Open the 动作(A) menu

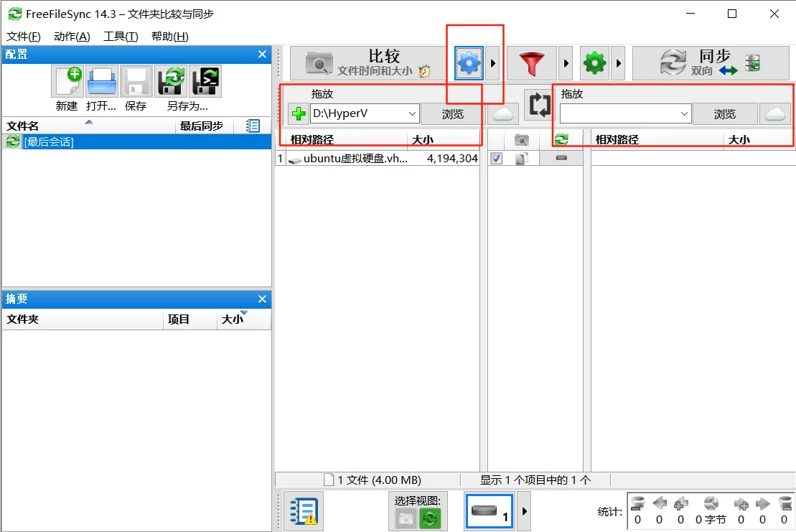click(x=72, y=37)
